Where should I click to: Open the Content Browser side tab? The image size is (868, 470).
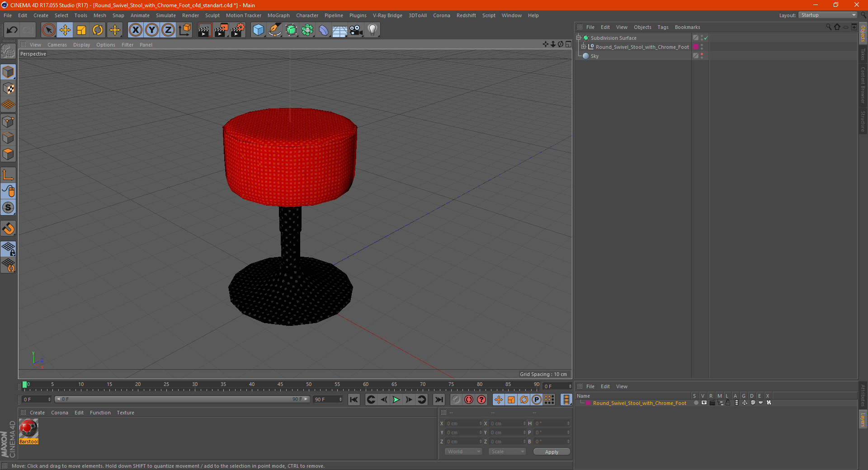[x=863, y=85]
